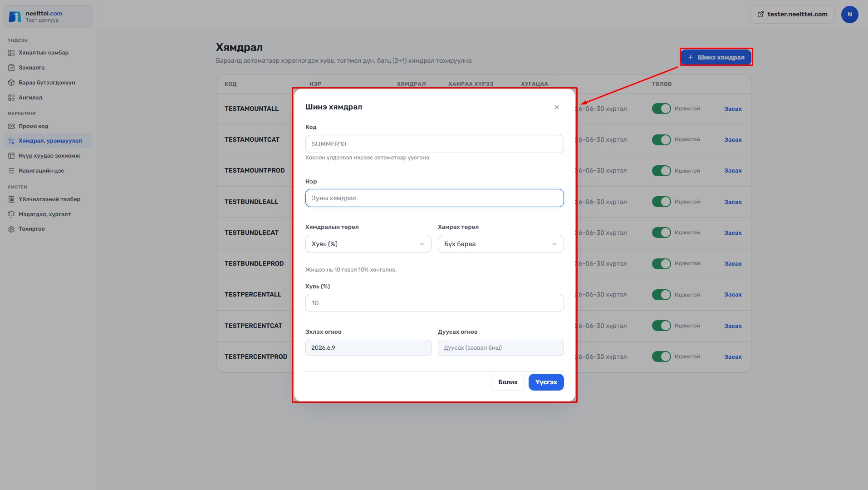Click the Мэдэгдэл, хүргэлт bell icon
This screenshot has width=868, height=490.
point(11,214)
